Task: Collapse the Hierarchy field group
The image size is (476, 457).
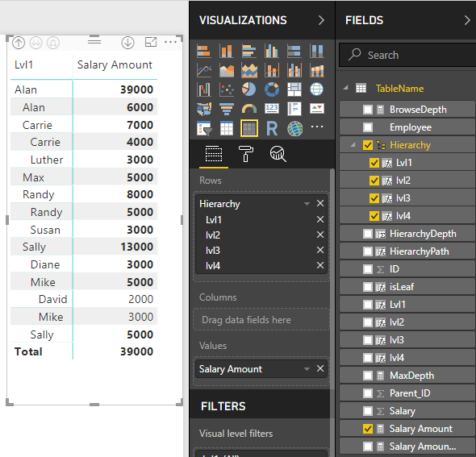Action: (x=353, y=144)
